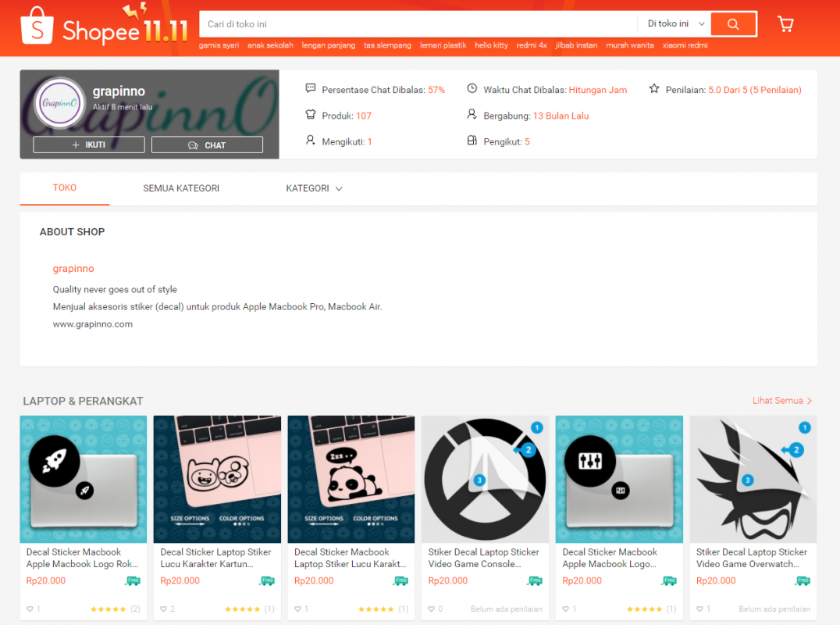840x625 pixels.
Task: Click the 'Quality never goes out of style' tagline
Action: coord(115,289)
